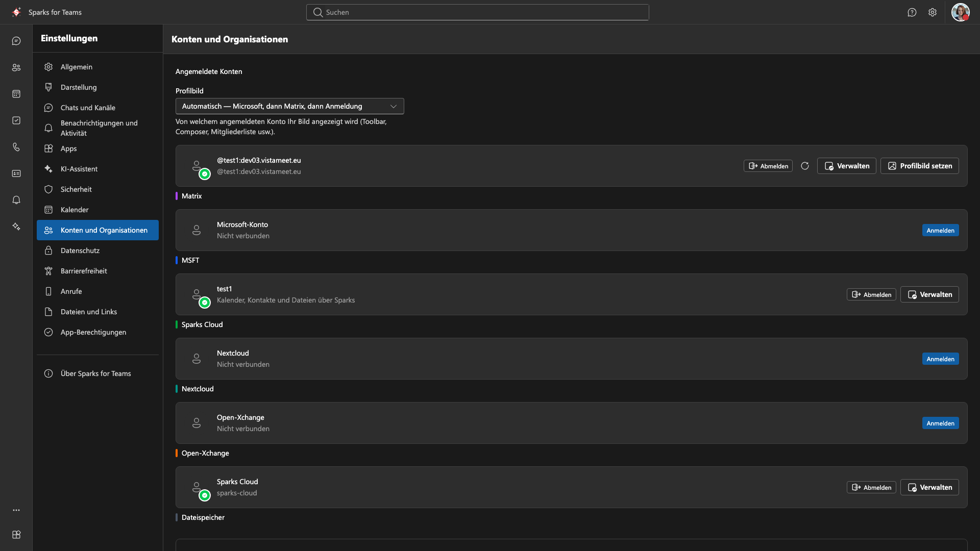The height and width of the screenshot is (551, 980).
Task: Click the MSFT section label
Action: 190,260
